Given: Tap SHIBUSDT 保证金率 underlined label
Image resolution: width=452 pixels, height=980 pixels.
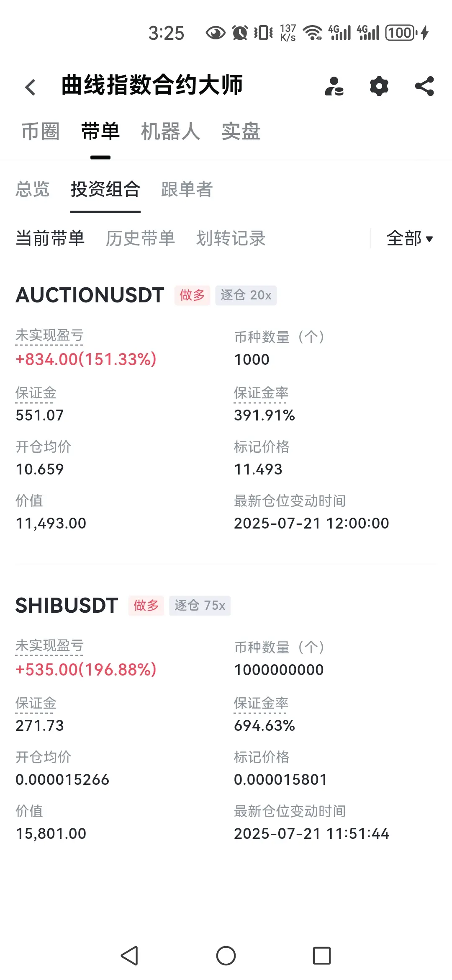Looking at the screenshot, I should click(x=261, y=703).
